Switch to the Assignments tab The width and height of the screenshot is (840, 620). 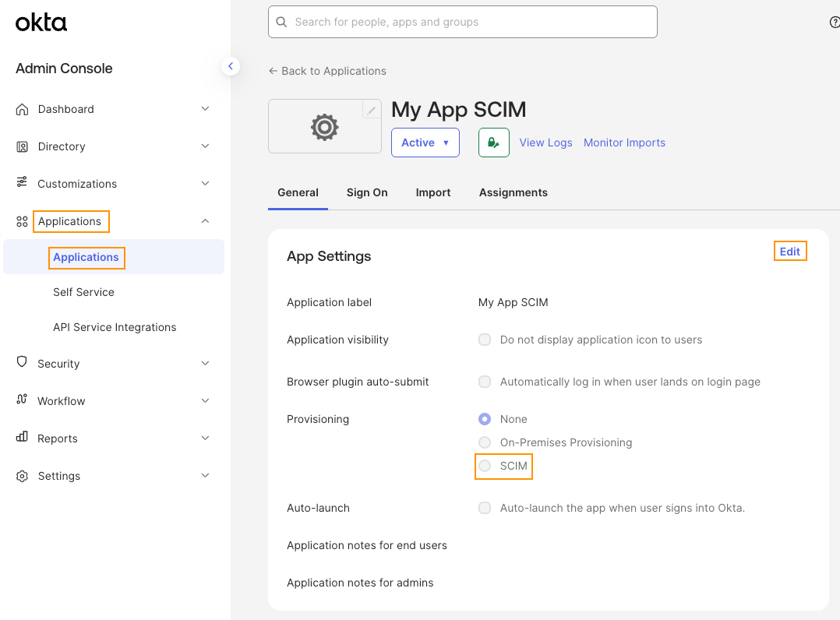(514, 192)
